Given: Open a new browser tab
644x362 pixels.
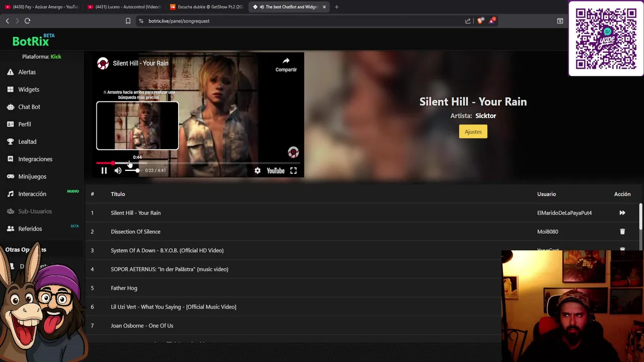Looking at the screenshot, I should coord(337,7).
